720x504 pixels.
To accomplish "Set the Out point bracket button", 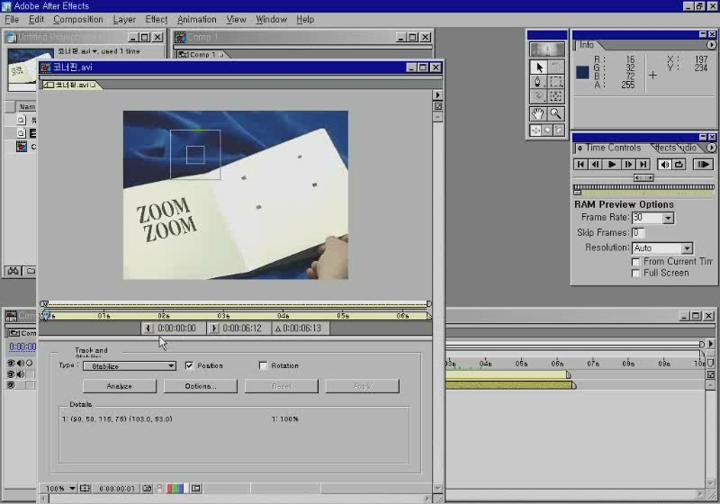I will pos(214,328).
